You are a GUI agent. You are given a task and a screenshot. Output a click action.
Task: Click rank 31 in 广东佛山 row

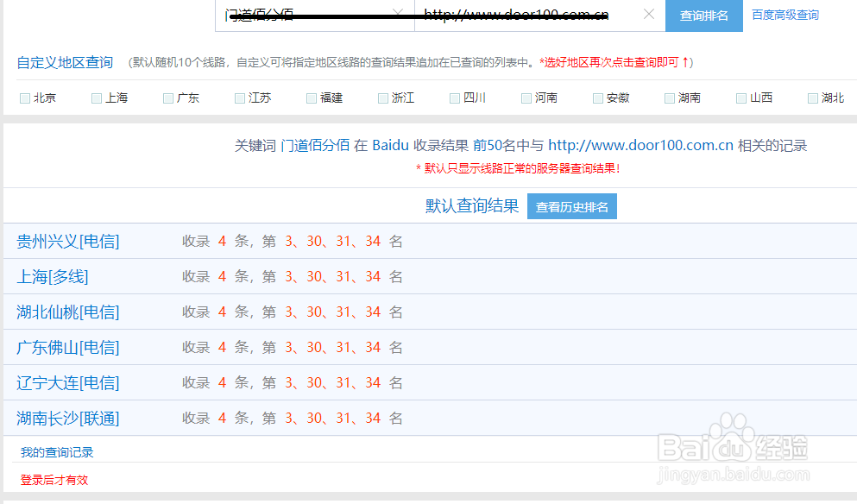click(343, 347)
